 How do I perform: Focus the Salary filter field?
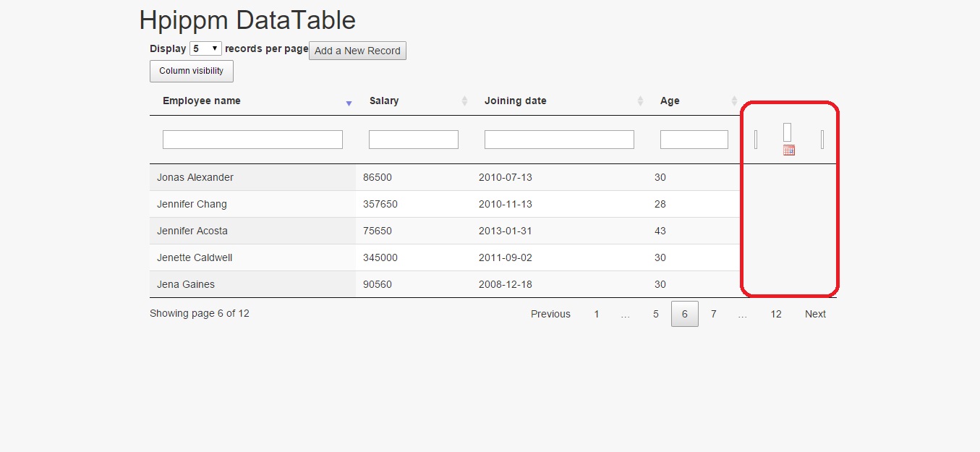[413, 140]
